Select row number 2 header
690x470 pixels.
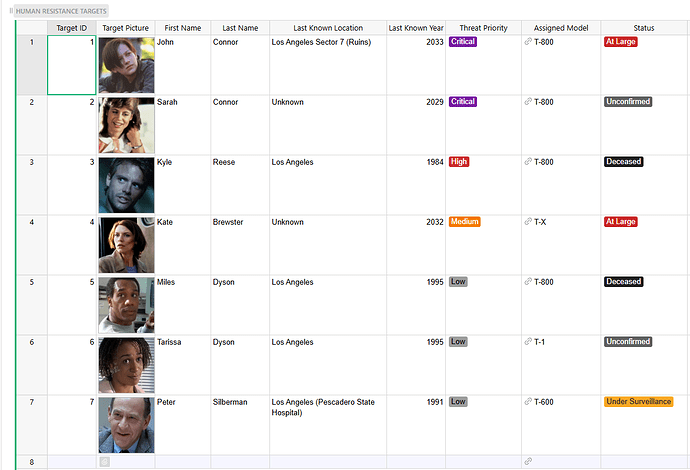click(x=32, y=125)
